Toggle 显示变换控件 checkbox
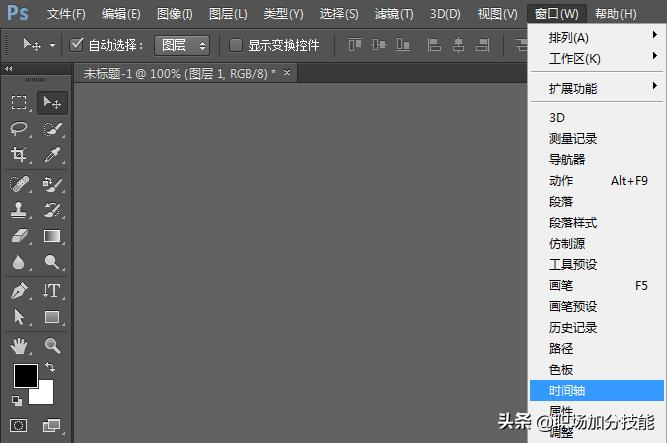667x443 pixels. click(236, 45)
